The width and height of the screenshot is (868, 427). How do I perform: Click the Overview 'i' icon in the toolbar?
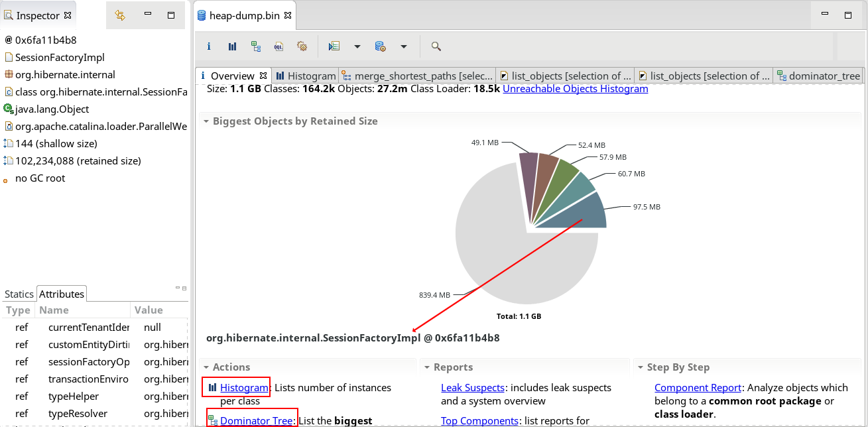pos(209,46)
